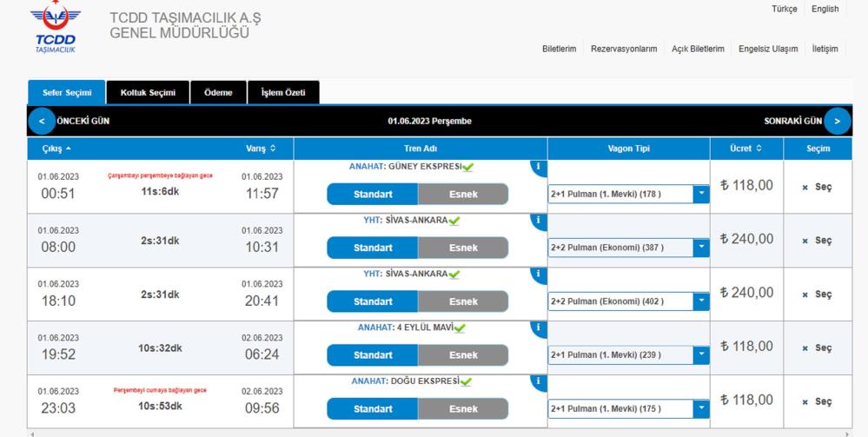
Task: Open Açık Biletlerim menu item
Action: pyautogui.click(x=698, y=49)
